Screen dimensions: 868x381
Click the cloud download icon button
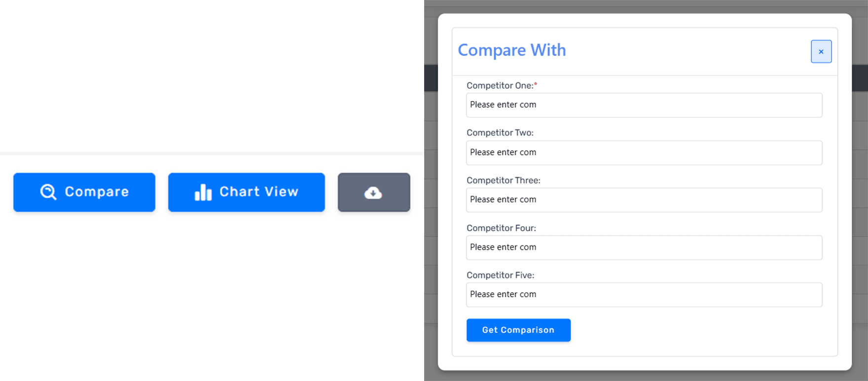[373, 193]
